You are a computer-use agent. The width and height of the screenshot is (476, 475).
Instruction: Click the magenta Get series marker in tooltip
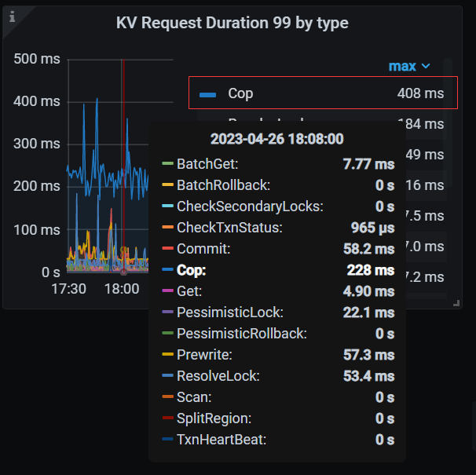click(167, 291)
